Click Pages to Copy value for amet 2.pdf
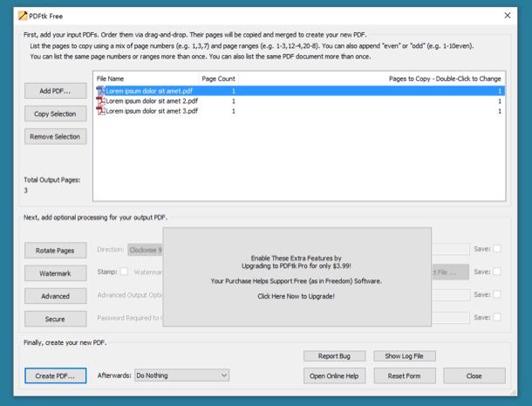Viewport: 532px width, 406px height. (x=500, y=101)
